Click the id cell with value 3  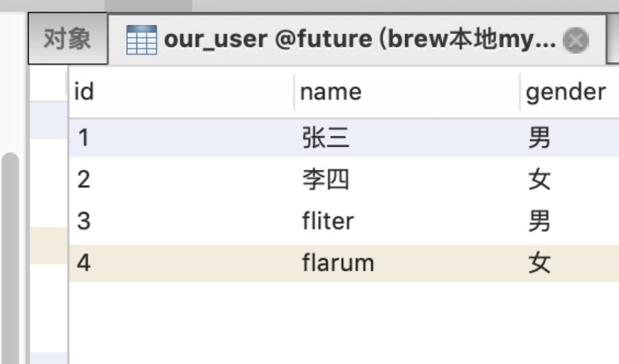84,221
